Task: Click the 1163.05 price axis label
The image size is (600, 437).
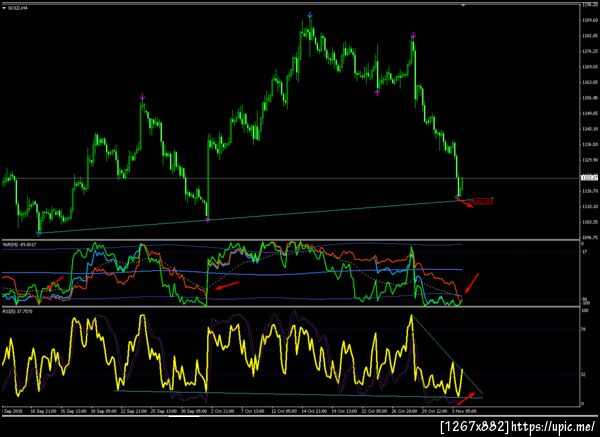Action: tap(590, 82)
